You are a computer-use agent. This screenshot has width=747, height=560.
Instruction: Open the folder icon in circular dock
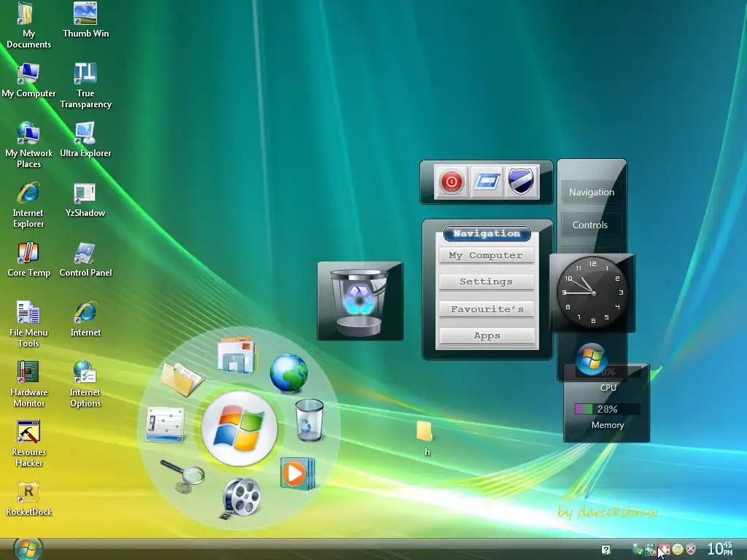click(182, 378)
